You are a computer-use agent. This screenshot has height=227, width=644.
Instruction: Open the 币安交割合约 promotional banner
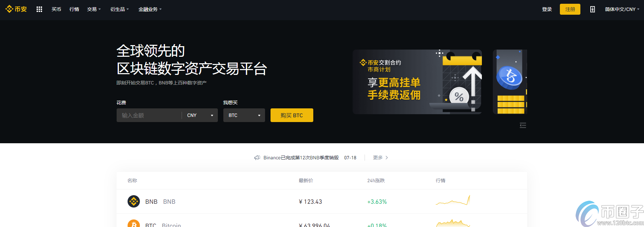point(417,82)
